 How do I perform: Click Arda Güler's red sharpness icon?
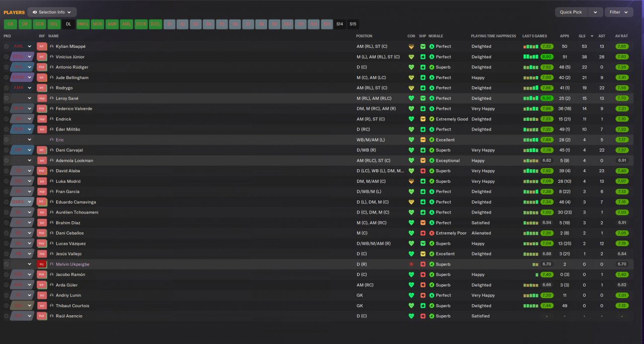pyautogui.click(x=423, y=285)
